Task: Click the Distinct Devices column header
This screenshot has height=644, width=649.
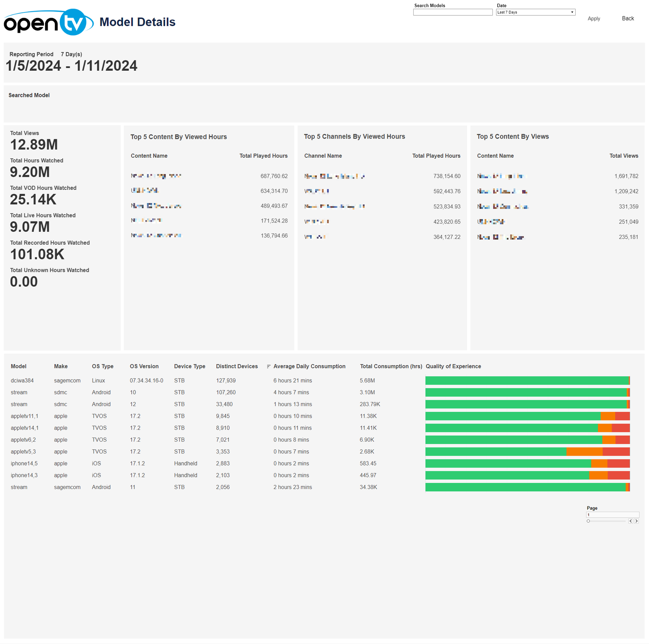Action: tap(237, 366)
